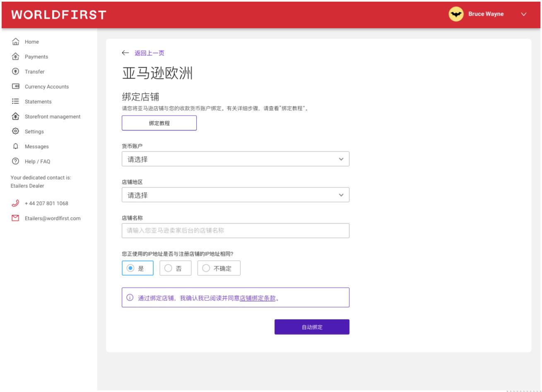
Task: Select the 否 radio option
Action: click(168, 268)
